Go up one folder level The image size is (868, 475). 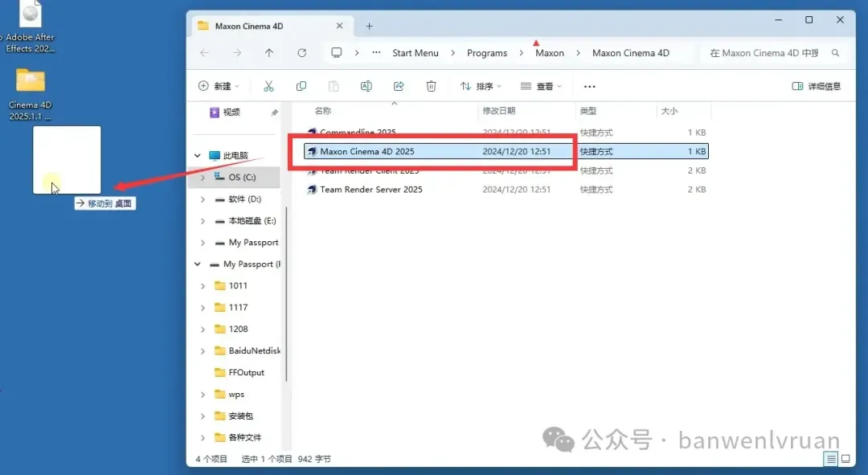[x=269, y=53]
